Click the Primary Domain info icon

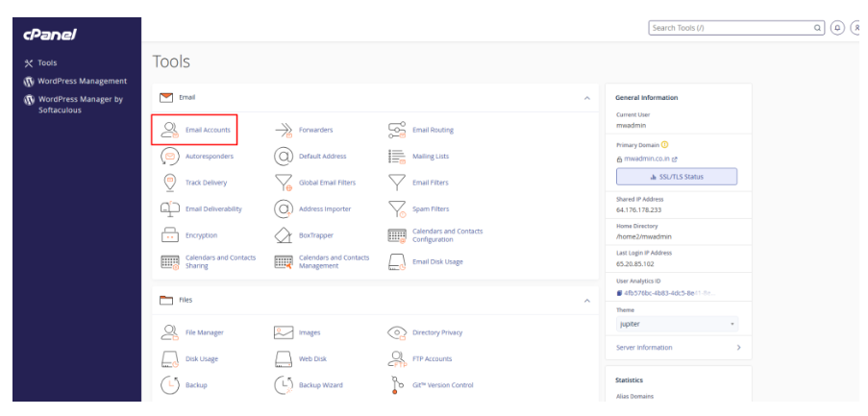coord(664,145)
